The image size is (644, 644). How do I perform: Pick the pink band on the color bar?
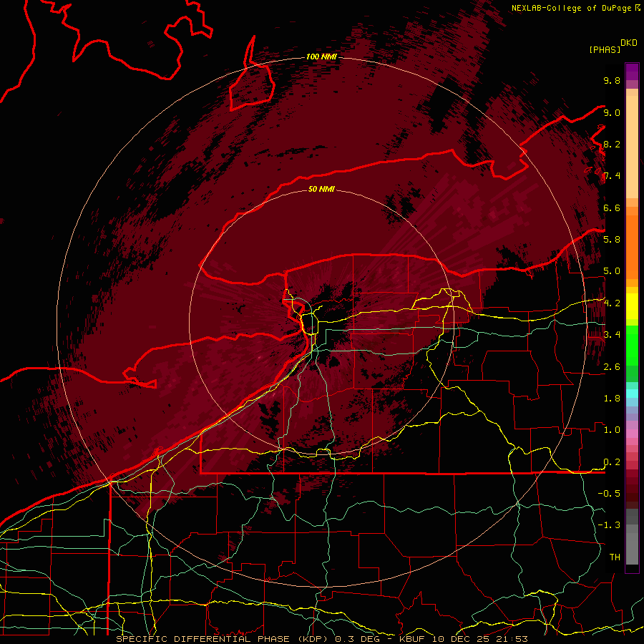coord(632,434)
